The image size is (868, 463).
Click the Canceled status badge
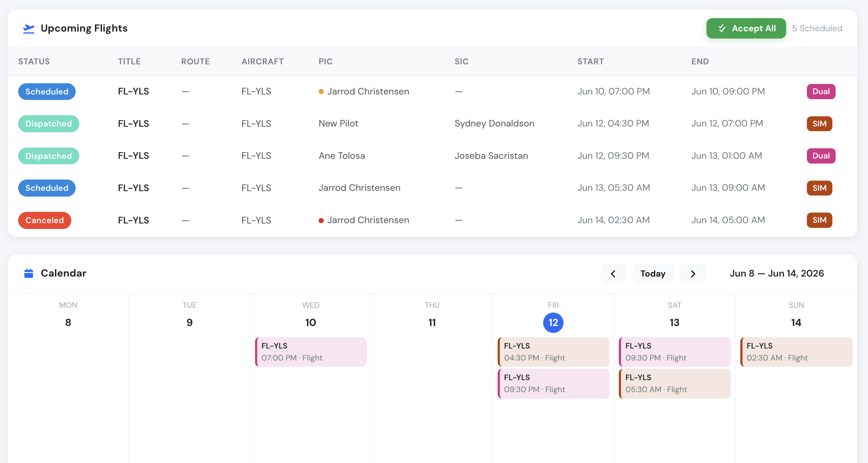pyautogui.click(x=45, y=220)
